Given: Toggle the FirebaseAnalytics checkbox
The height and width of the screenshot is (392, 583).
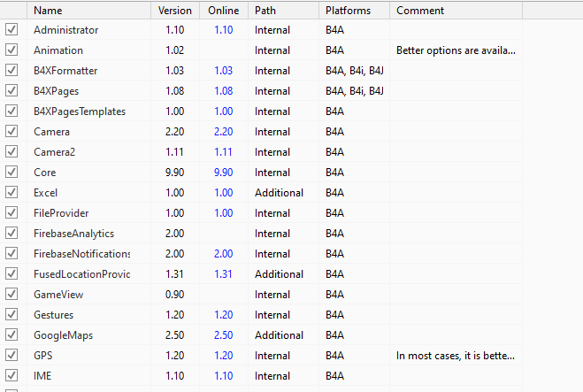Looking at the screenshot, I should pyautogui.click(x=12, y=234).
